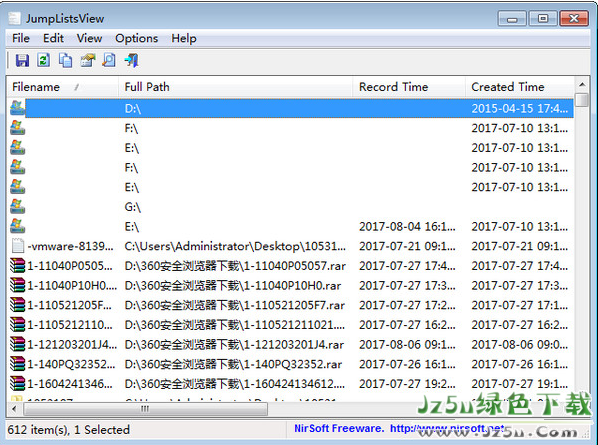
Task: Click the rar icon beside 1-110521205F
Action: [x=18, y=305]
